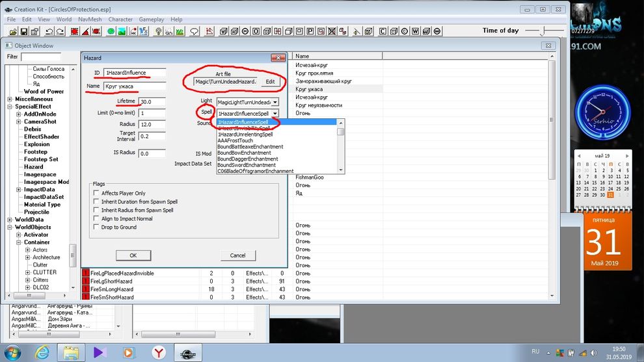Check Inherit Duration from Spawn Spell
This screenshot has height=362, width=644.
(96, 201)
